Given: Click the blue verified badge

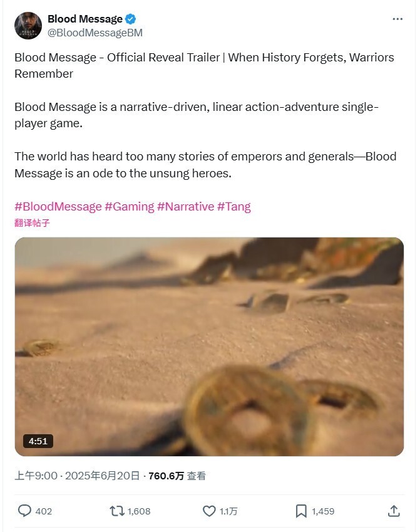Looking at the screenshot, I should pyautogui.click(x=131, y=19).
